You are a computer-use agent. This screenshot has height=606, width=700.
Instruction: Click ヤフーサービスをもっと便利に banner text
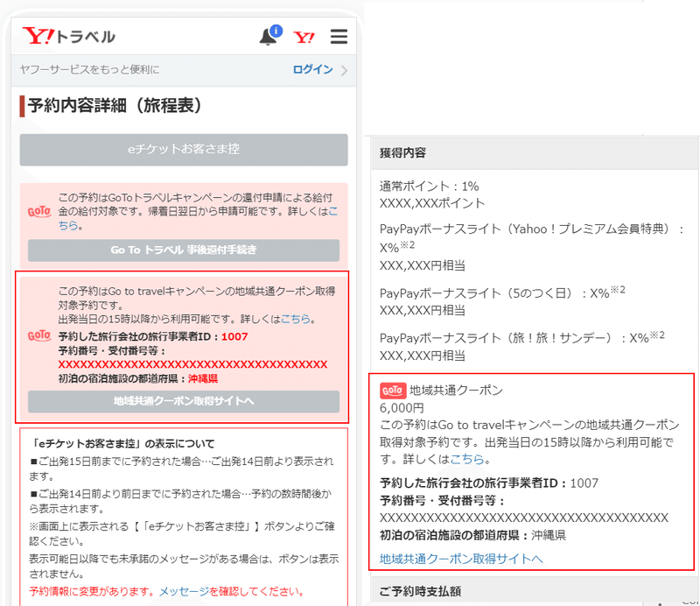[89, 70]
